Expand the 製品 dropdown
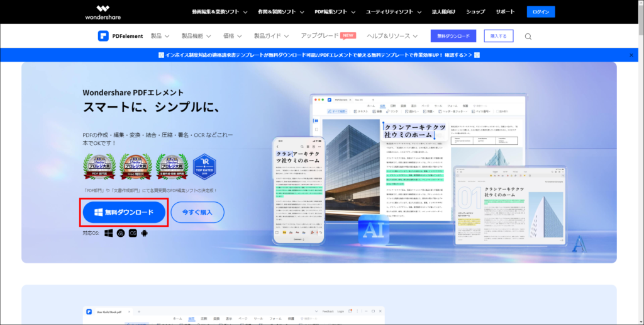This screenshot has height=325, width=644. 160,36
